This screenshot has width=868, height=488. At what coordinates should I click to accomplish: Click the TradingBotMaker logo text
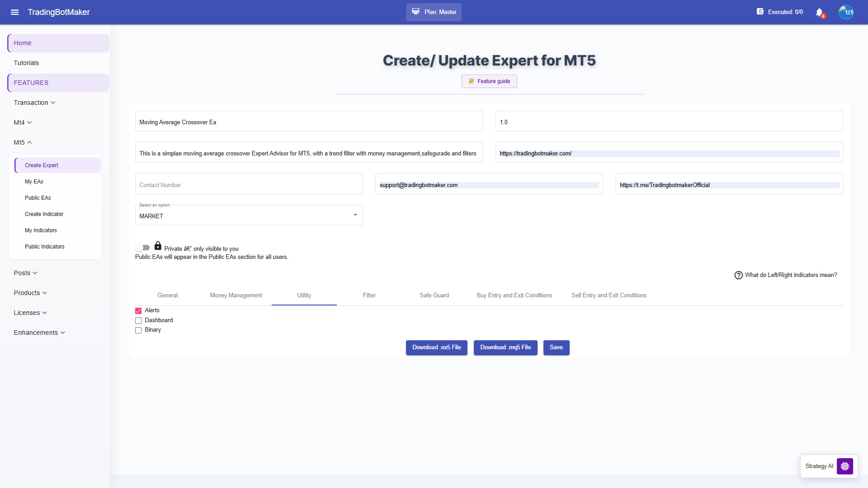[x=59, y=12]
